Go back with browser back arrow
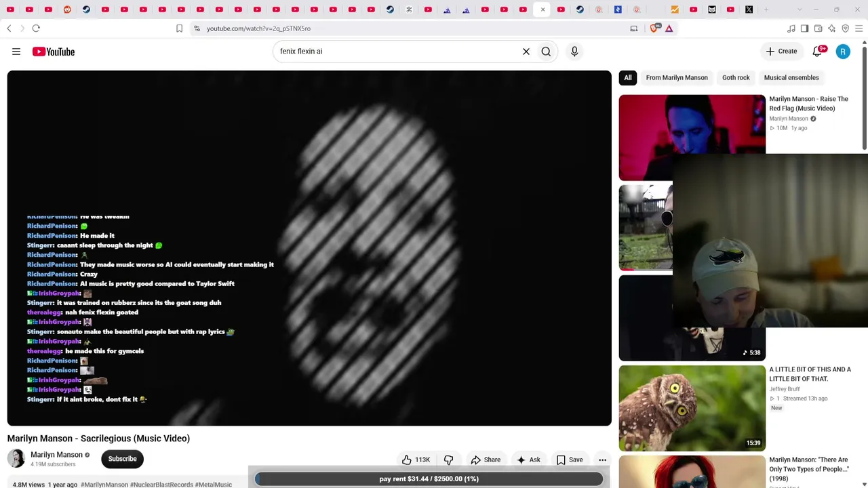 (x=9, y=28)
